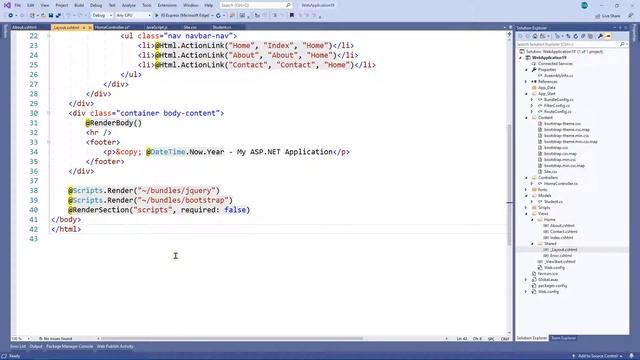
Task: Collapse the Shared folder
Action: pyautogui.click(x=532, y=244)
